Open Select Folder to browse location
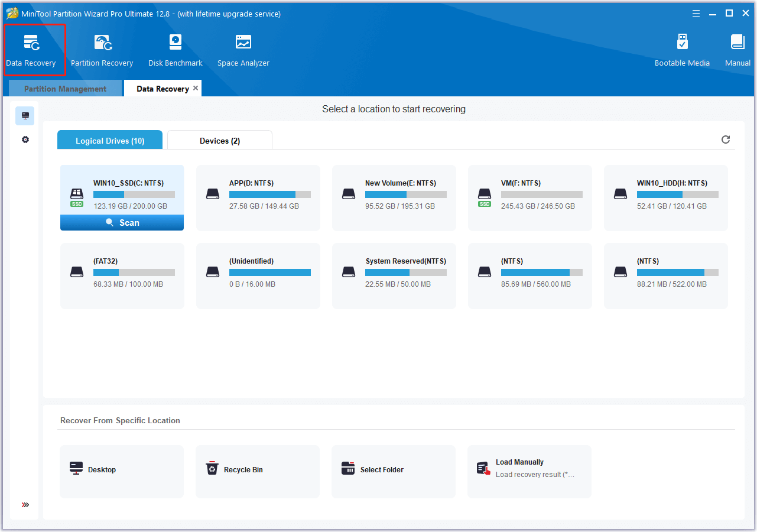 [x=394, y=472]
